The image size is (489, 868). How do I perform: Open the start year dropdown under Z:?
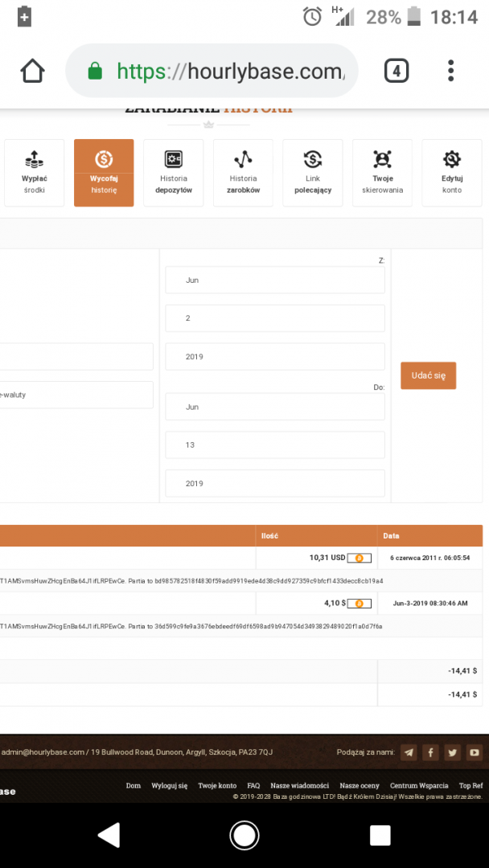275,357
